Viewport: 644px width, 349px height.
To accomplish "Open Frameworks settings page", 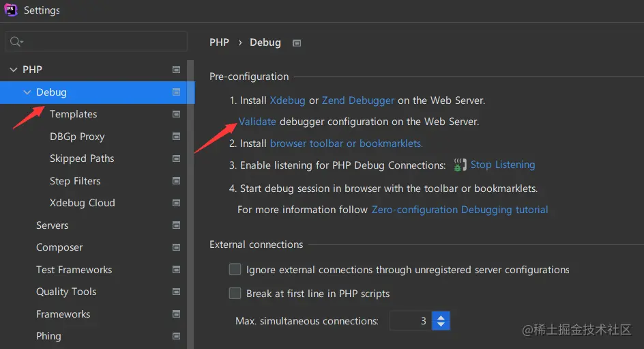I will tap(63, 314).
